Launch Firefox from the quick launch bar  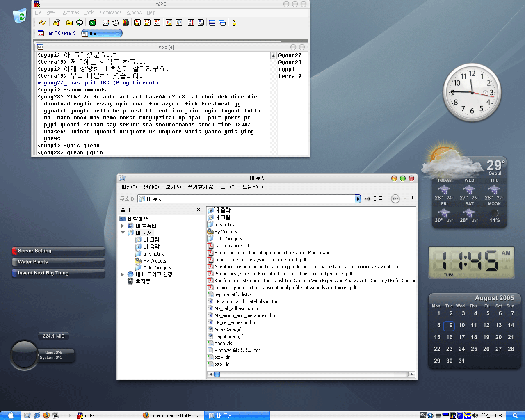coord(46,415)
